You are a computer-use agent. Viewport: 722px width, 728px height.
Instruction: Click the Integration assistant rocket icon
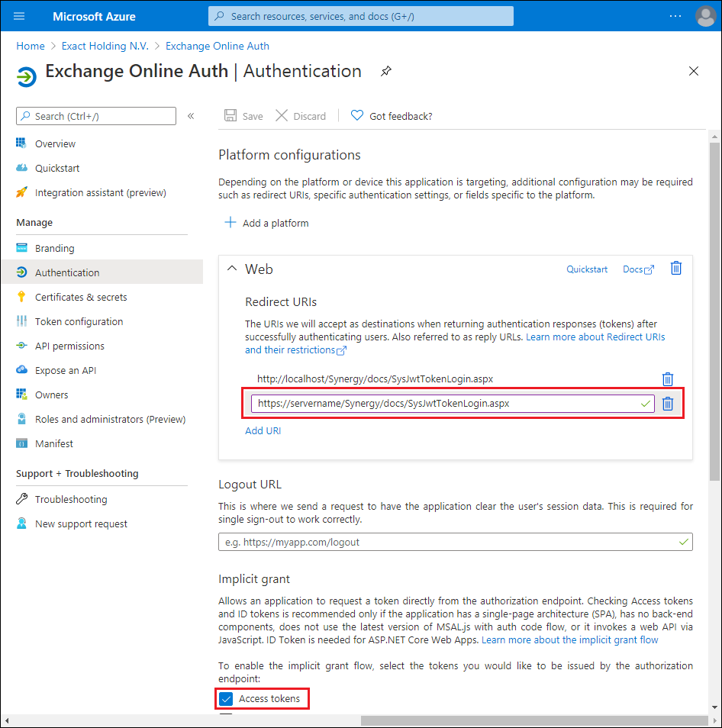[x=21, y=192]
